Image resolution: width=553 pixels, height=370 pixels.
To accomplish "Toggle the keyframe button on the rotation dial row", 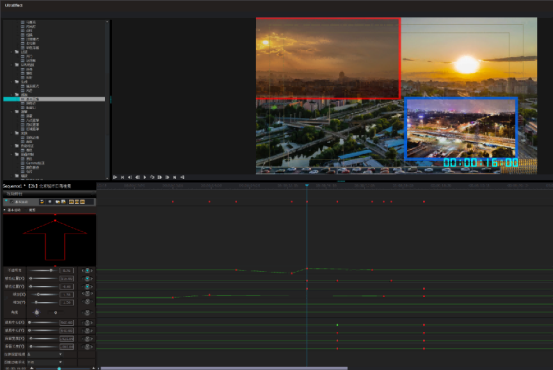I will [x=87, y=313].
